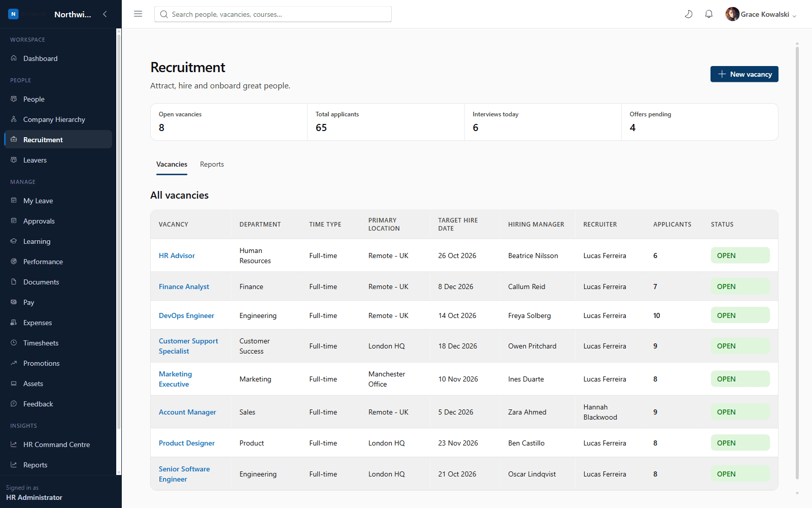812x508 pixels.
Task: Click the Pay money icon
Action: [14, 302]
